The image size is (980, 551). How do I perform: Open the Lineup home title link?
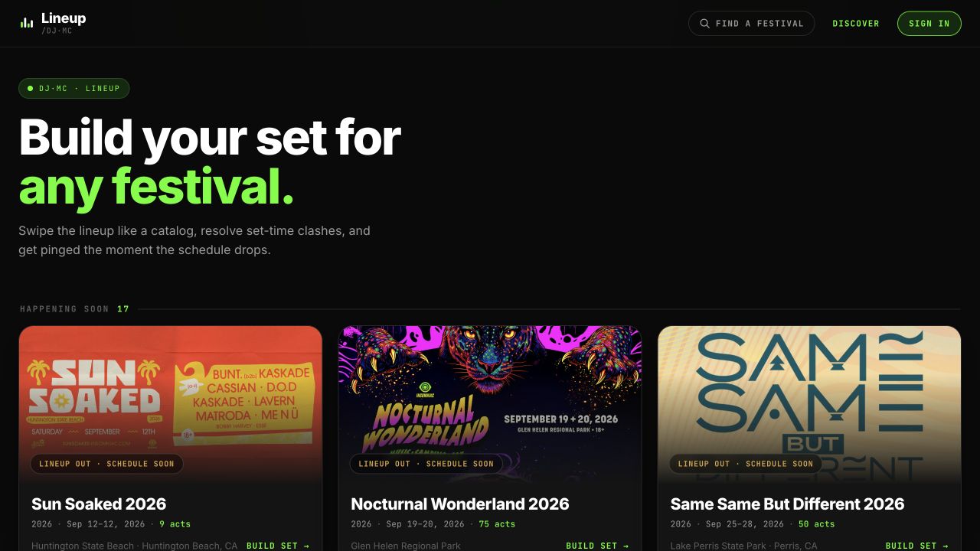64,18
